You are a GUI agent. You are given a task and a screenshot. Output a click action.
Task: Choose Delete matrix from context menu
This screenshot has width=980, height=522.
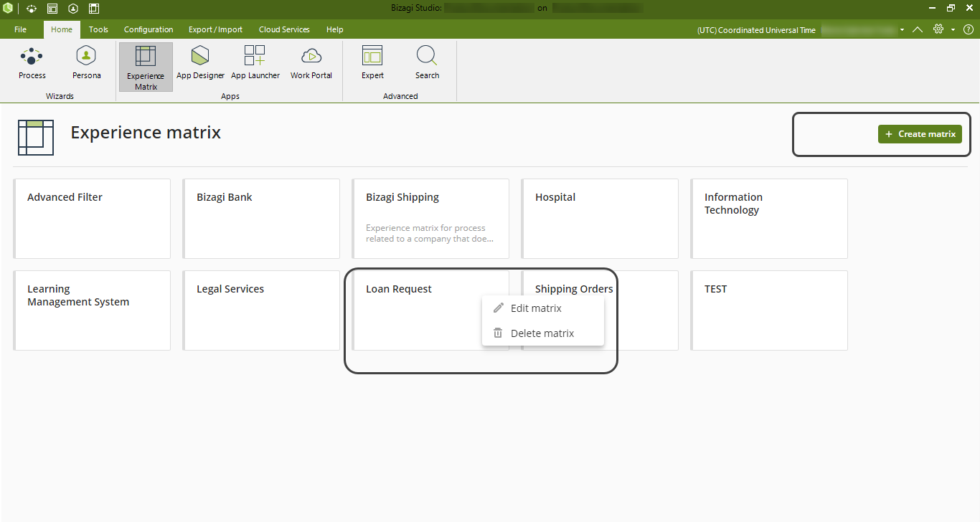[543, 333]
